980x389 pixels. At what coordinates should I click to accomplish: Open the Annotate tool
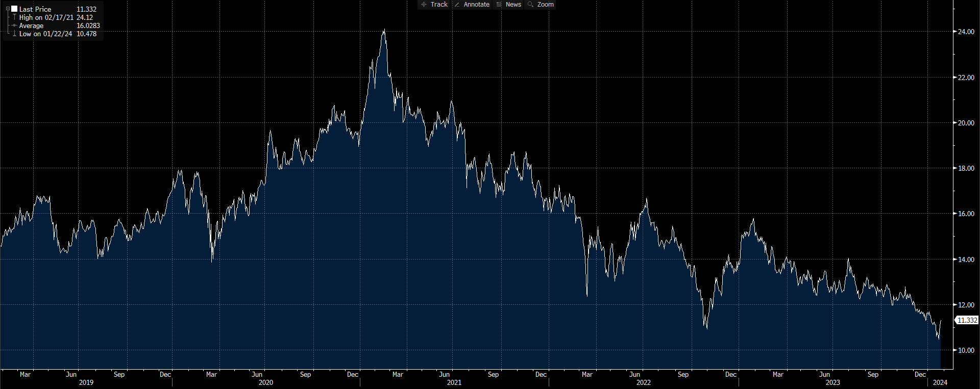[472, 5]
